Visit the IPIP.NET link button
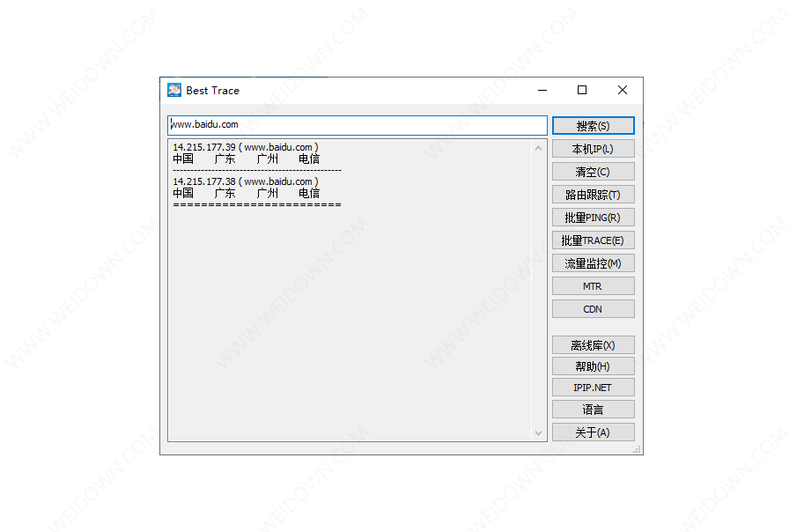 (593, 388)
